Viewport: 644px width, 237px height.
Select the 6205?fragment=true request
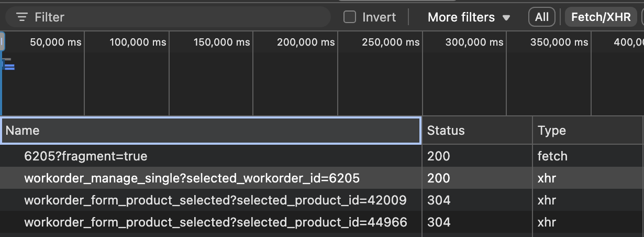(x=86, y=156)
